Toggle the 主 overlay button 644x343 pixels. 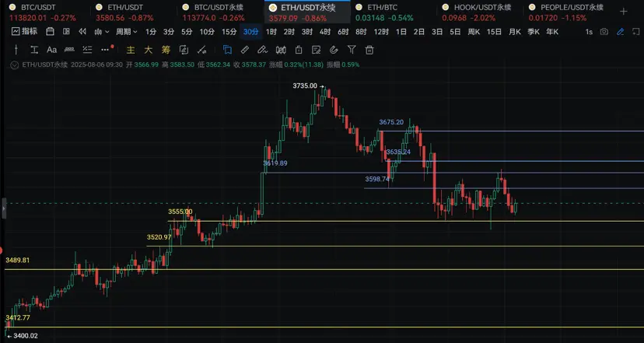point(131,50)
